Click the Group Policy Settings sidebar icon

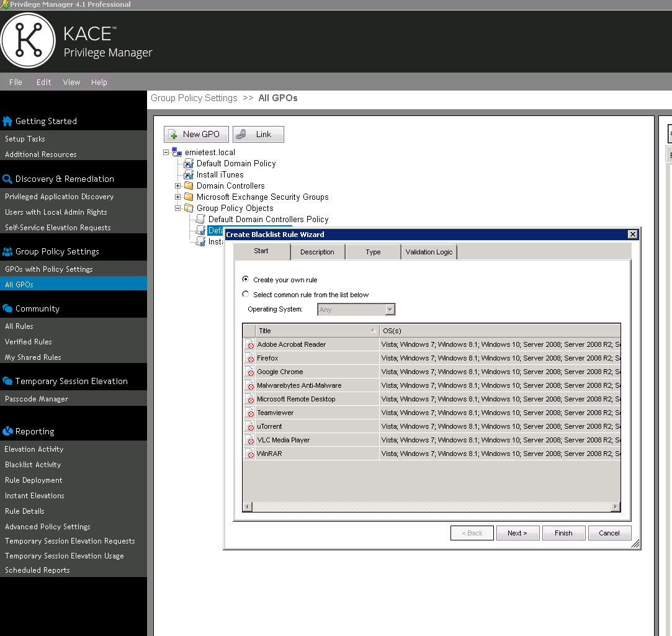pos(7,251)
